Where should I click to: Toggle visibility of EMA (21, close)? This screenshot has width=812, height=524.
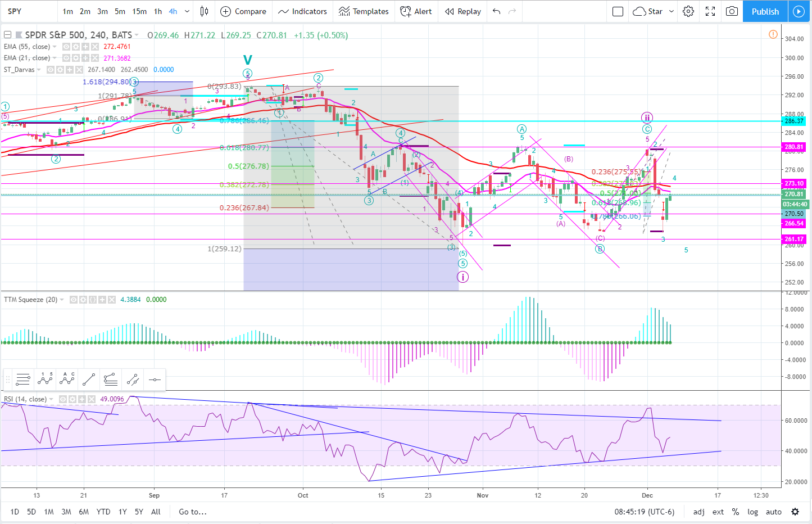[x=66, y=58]
